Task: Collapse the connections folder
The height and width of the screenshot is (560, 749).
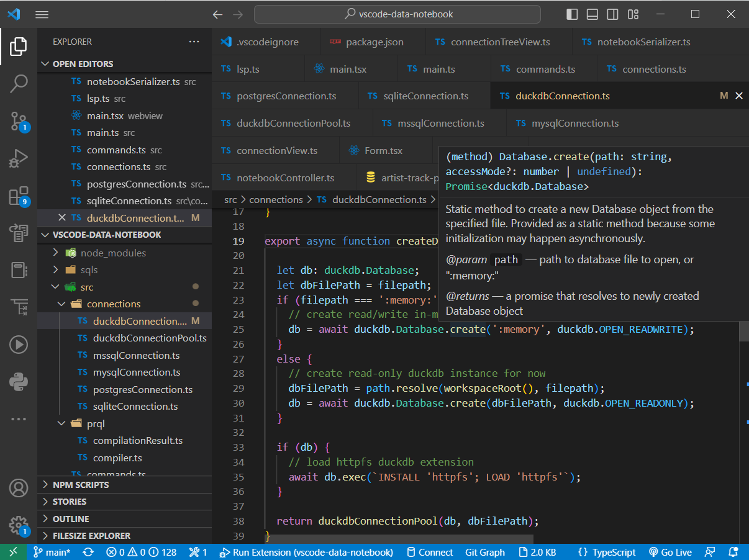Action: (x=61, y=304)
